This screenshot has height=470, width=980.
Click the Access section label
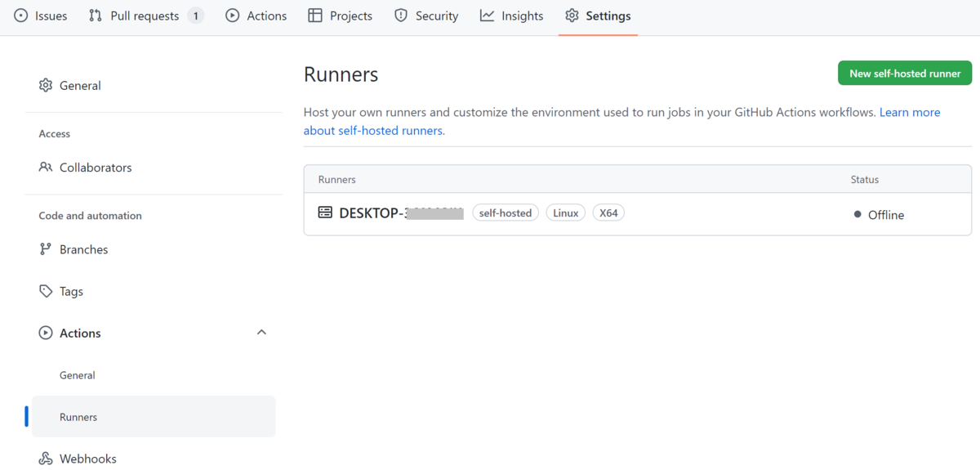click(x=55, y=133)
